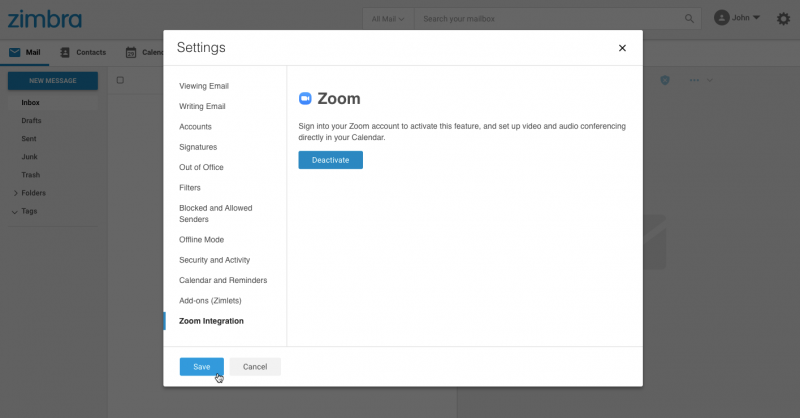Click the Zoom sign-in description text
The height and width of the screenshot is (418, 800).
click(462, 132)
